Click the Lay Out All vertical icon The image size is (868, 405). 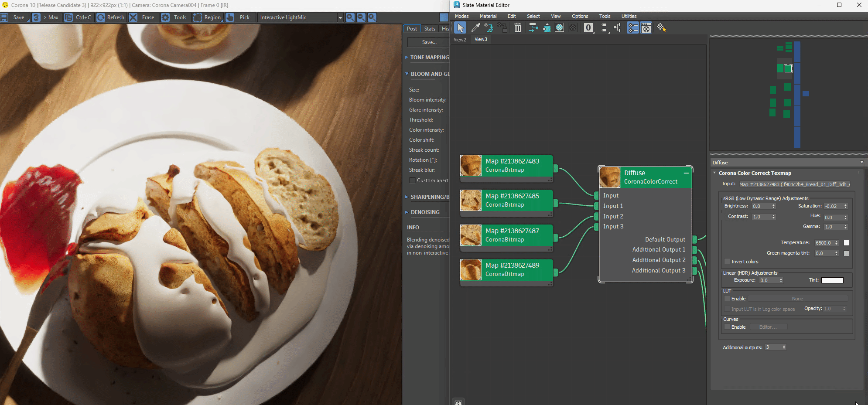click(604, 28)
